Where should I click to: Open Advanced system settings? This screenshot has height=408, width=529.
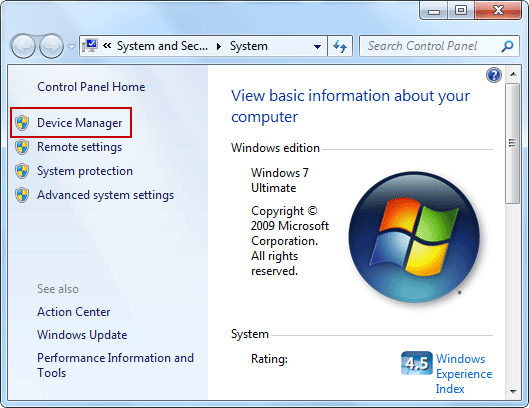click(x=106, y=195)
